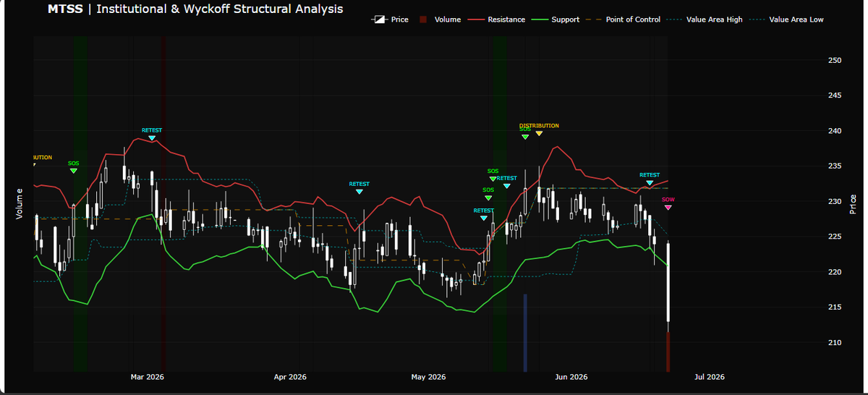Hide the Volume series via legend

click(x=439, y=20)
